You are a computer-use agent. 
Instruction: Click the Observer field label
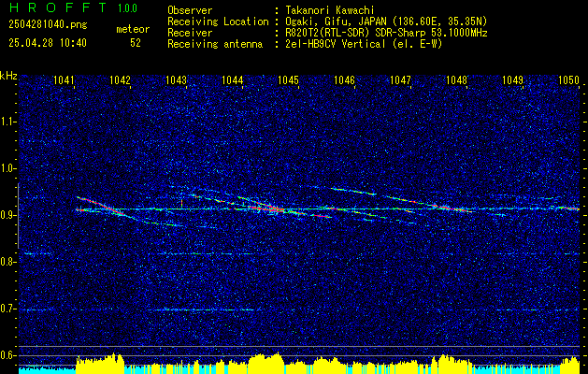tap(190, 10)
